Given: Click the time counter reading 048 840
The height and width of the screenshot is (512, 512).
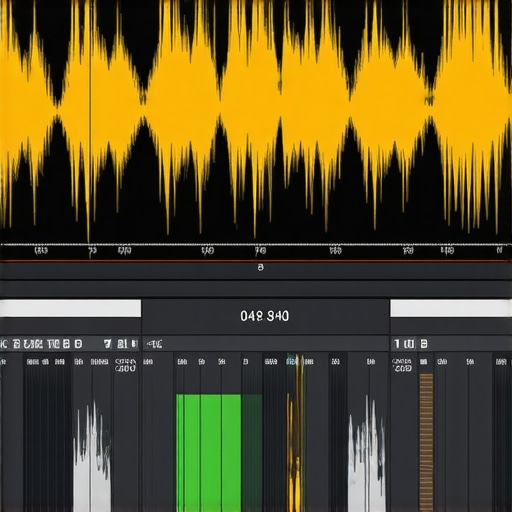Looking at the screenshot, I should pos(264,316).
